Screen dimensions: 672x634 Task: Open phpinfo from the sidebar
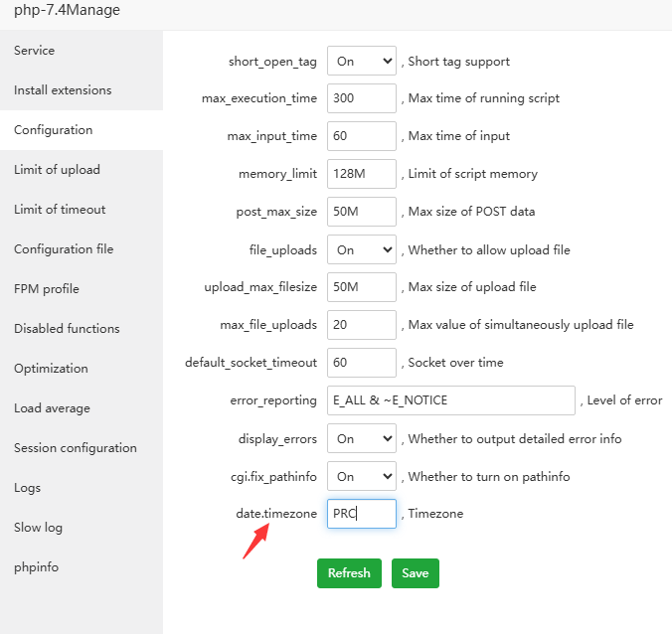pos(37,567)
